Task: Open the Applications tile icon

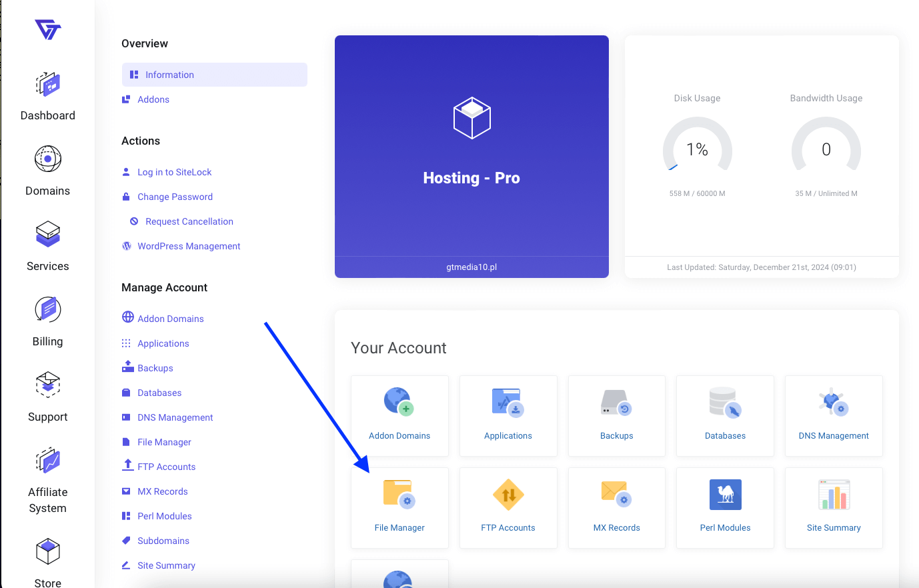Action: (x=508, y=403)
